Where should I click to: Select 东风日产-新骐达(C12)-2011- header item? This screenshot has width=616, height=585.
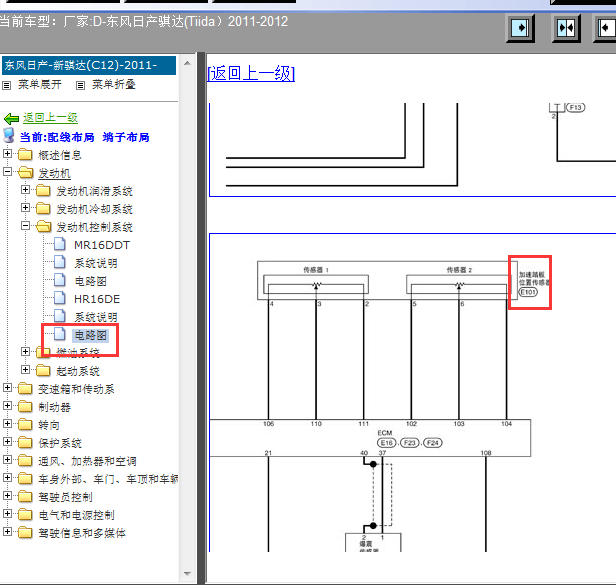89,65
